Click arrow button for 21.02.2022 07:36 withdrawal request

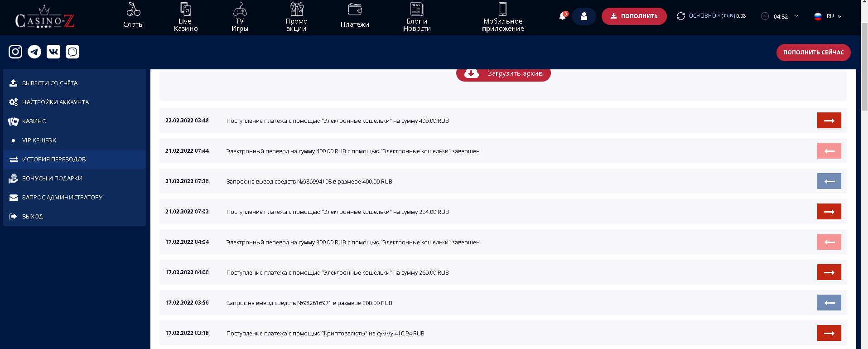pyautogui.click(x=829, y=181)
